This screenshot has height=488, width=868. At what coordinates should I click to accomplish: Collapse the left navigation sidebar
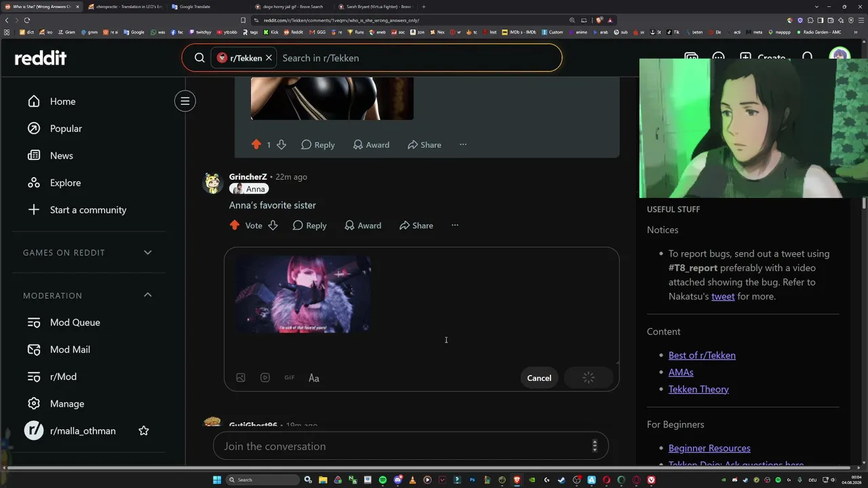pos(185,101)
